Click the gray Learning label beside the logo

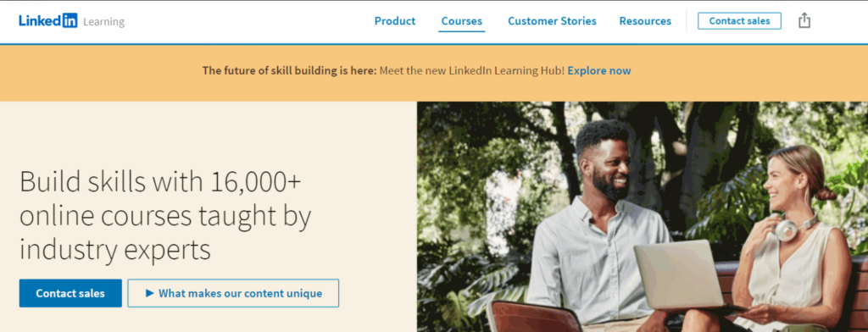click(103, 22)
